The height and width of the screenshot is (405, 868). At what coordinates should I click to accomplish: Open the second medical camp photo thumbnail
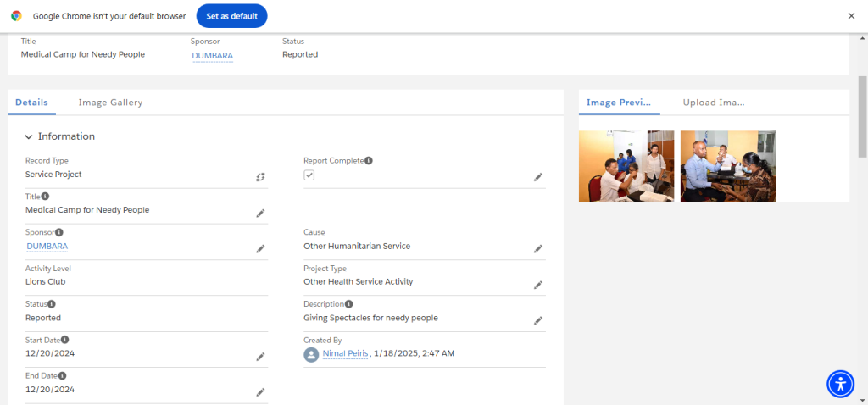(728, 167)
